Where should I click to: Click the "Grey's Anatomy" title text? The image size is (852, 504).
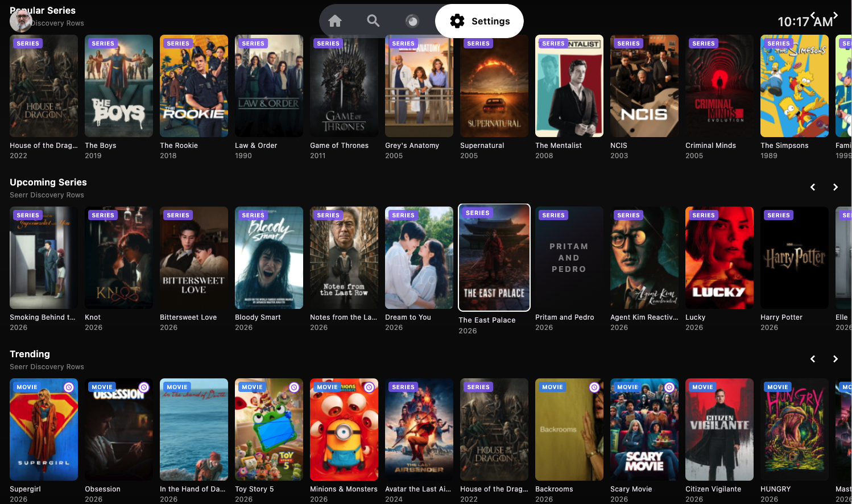pyautogui.click(x=412, y=146)
